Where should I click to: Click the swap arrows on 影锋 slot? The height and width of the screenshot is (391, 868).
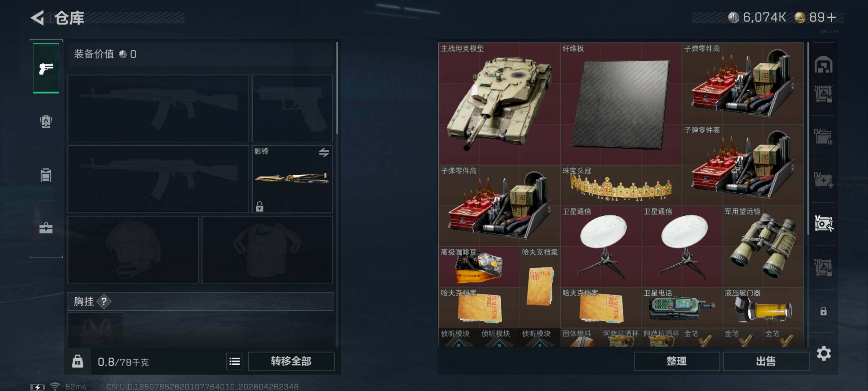click(324, 152)
